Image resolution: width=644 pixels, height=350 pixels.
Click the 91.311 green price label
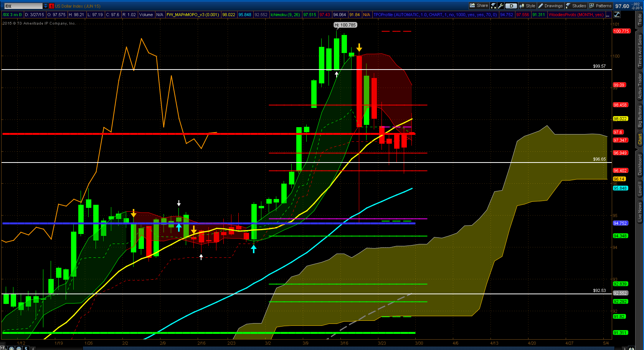pos(620,333)
